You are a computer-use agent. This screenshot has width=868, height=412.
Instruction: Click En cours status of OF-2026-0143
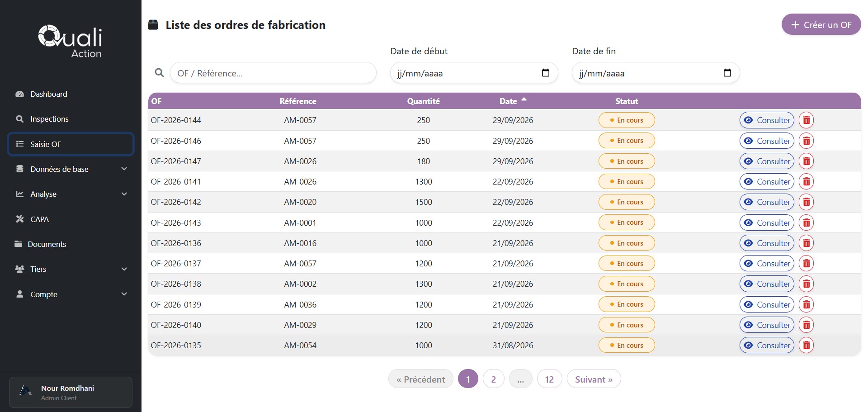(x=627, y=223)
